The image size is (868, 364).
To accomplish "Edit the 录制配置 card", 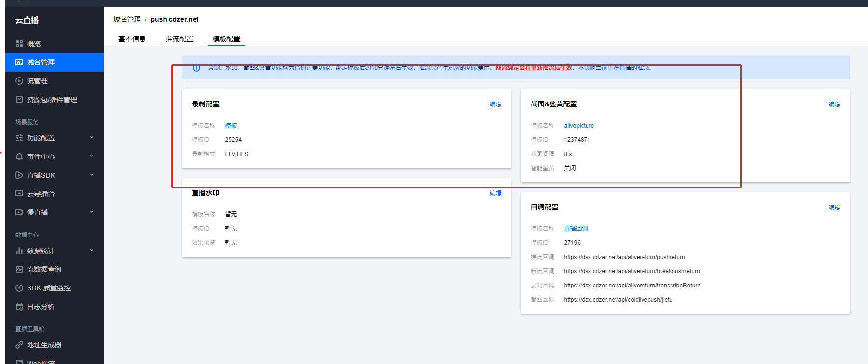I will [495, 104].
